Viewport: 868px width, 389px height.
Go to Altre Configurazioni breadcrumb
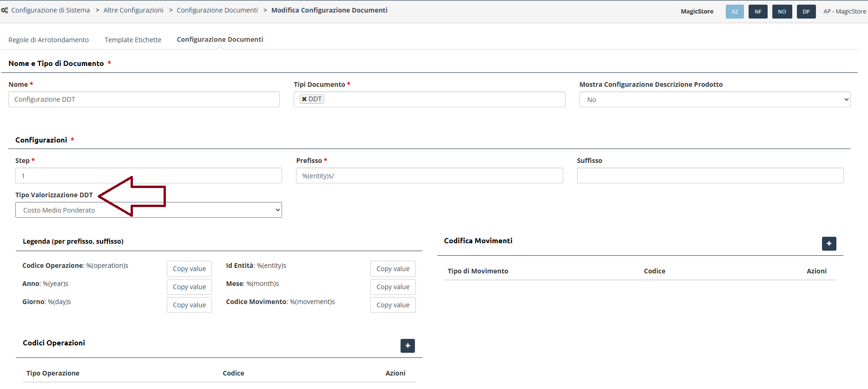click(133, 10)
